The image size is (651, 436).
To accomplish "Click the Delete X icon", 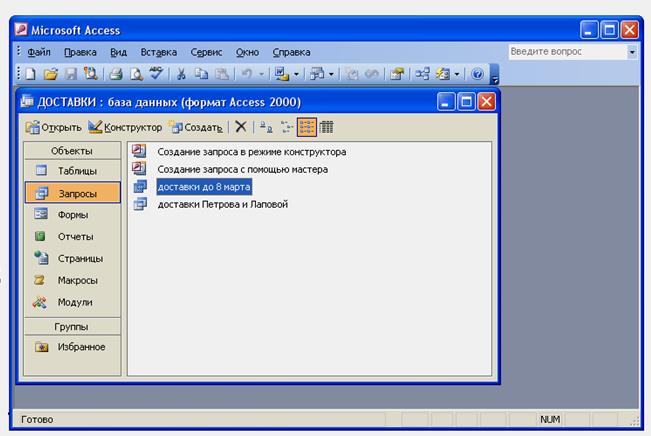I will pyautogui.click(x=241, y=127).
